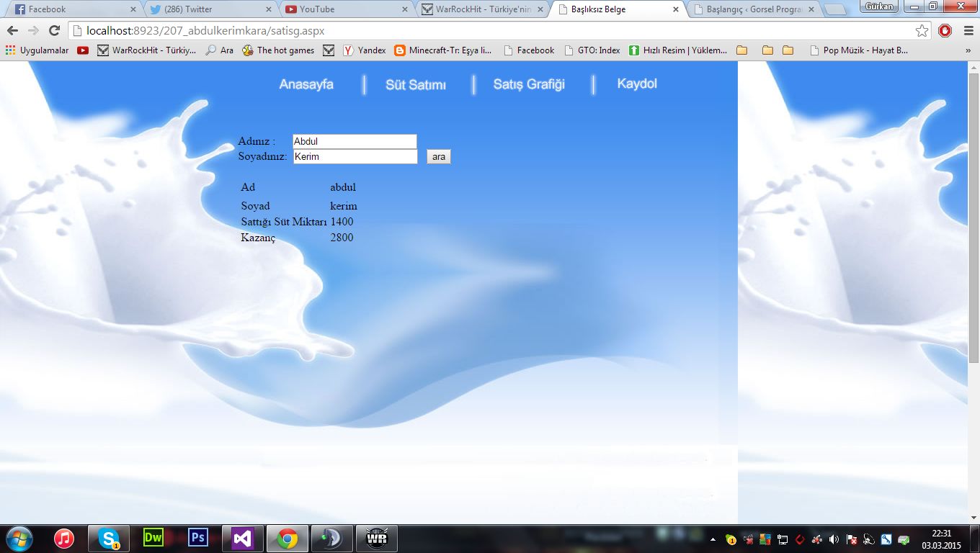Click the page vertical scrollbar thumb
Screen dimensions: 980x553
click(x=974, y=216)
